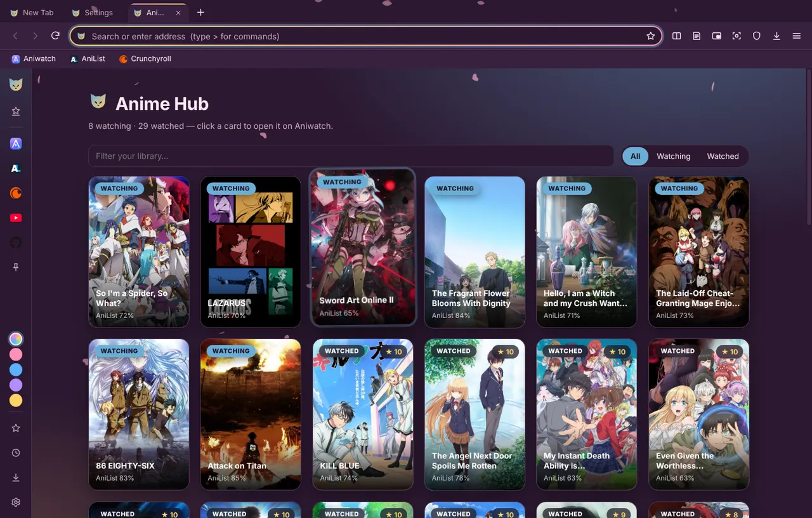This screenshot has width=812, height=518.
Task: Click the sidebar star directly below cat logo
Action: 16,111
